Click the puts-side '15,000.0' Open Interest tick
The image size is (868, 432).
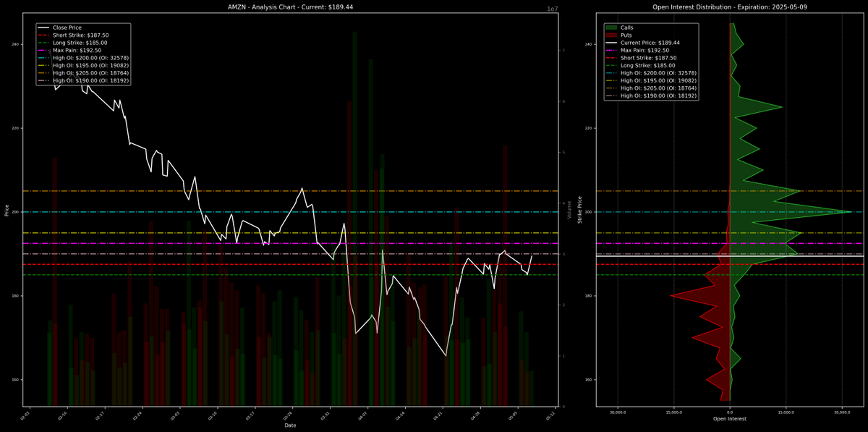[x=674, y=412]
